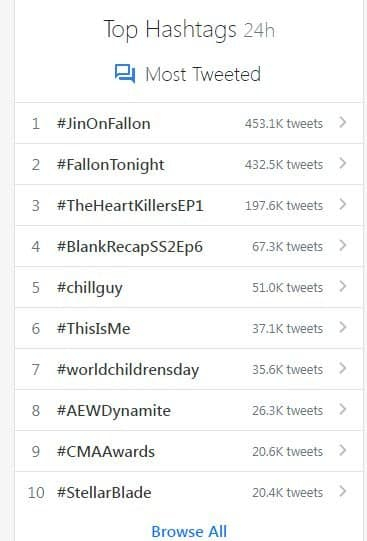The image size is (367, 541).
Task: Click the #chillguy hashtag
Action: 90,288
